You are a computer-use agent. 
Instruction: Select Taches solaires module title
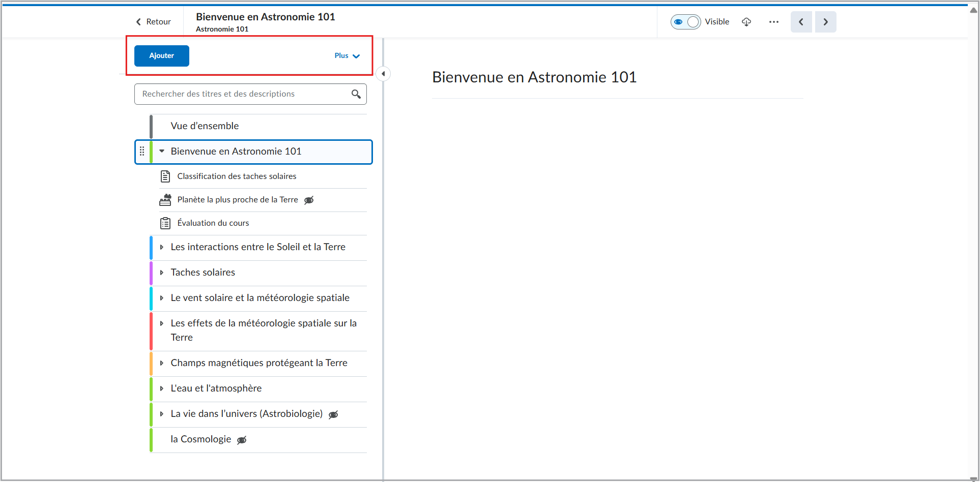[203, 273]
